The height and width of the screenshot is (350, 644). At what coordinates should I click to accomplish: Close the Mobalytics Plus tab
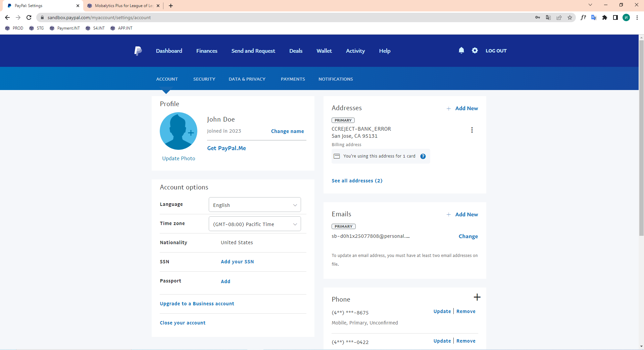pyautogui.click(x=158, y=6)
